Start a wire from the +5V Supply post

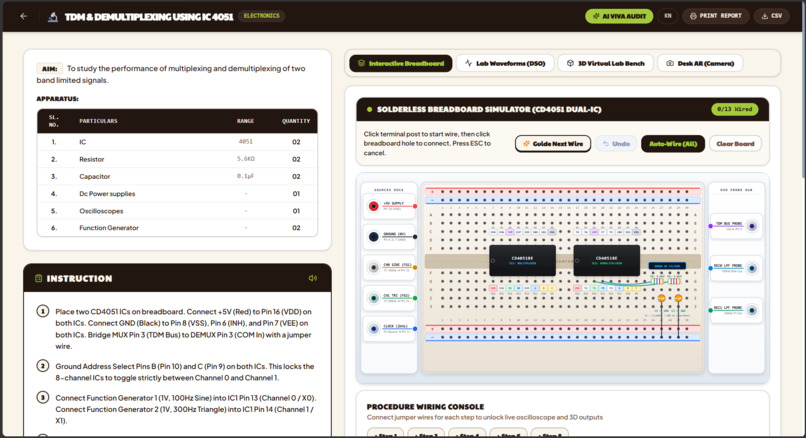pos(374,206)
